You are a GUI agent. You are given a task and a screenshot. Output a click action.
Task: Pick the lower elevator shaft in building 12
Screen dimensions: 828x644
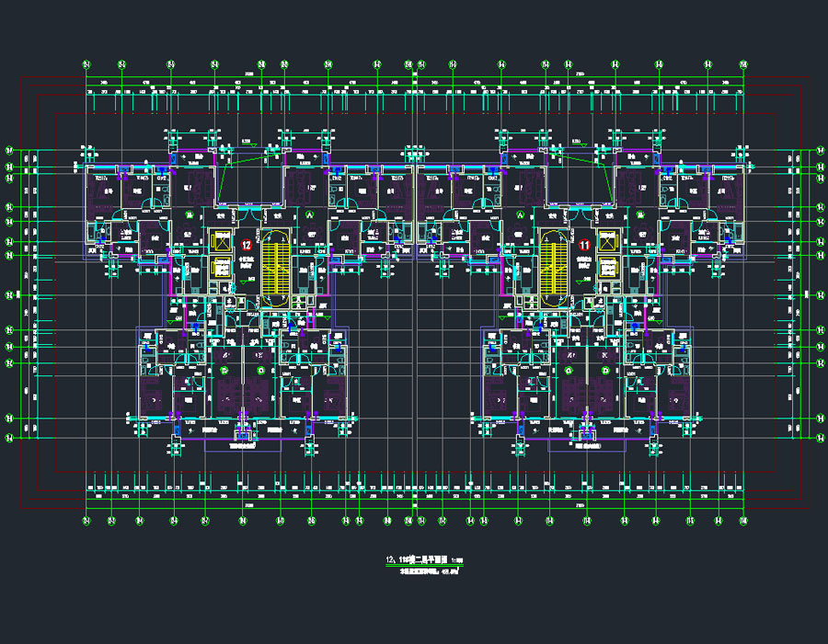point(221,269)
